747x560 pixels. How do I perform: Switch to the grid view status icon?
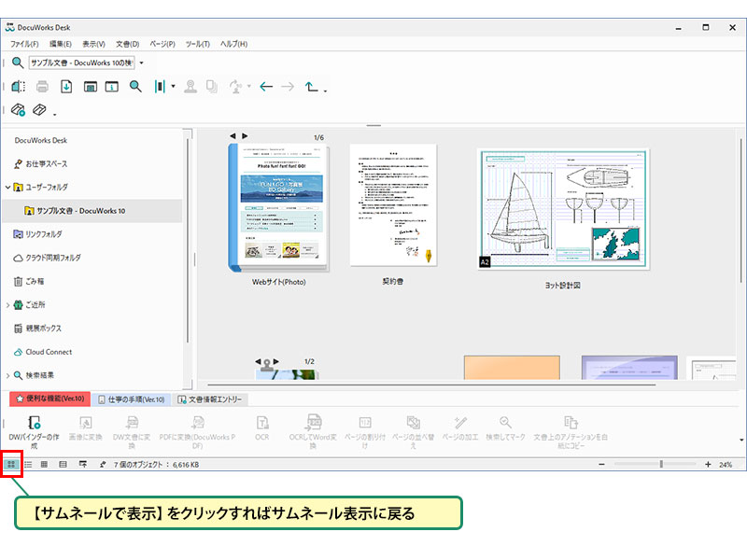tap(44, 464)
